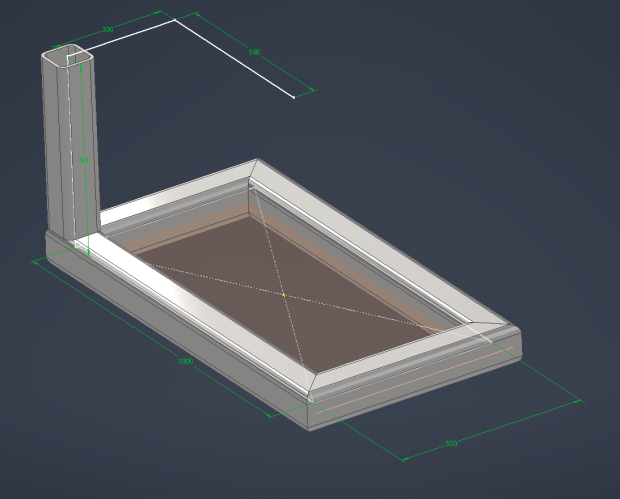This screenshot has height=499, width=620.
Task: Select the 500 dimension on white sketch line
Action: coord(254,52)
